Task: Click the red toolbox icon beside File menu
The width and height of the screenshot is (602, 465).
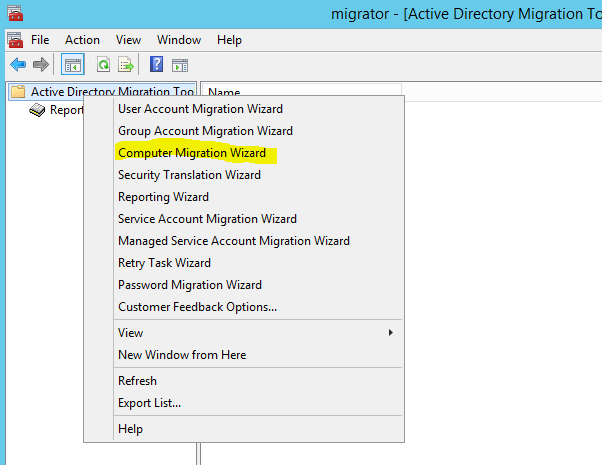Action: click(x=14, y=40)
